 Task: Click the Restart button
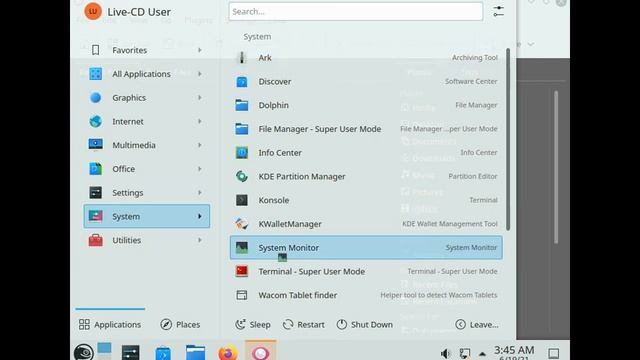tap(304, 324)
